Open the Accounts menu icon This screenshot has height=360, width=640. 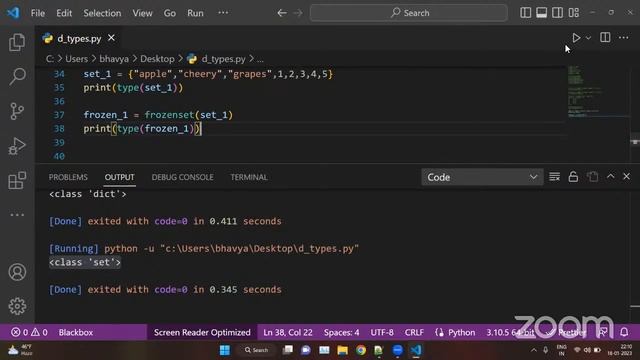click(17, 272)
